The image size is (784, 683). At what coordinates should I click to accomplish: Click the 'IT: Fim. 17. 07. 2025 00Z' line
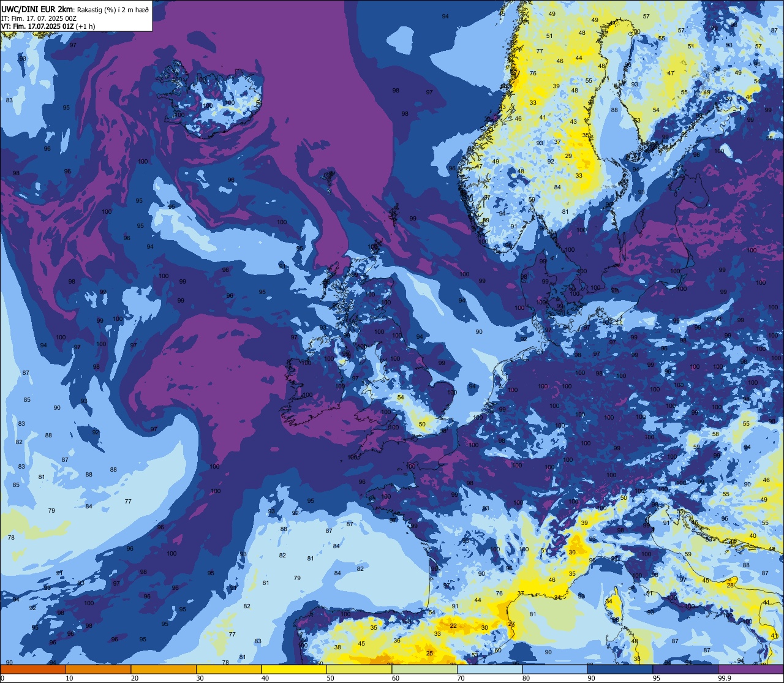click(x=39, y=18)
